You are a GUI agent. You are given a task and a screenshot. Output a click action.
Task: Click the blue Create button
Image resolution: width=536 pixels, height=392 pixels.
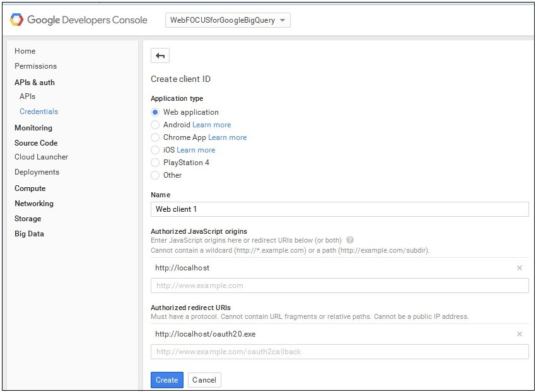[x=167, y=379]
